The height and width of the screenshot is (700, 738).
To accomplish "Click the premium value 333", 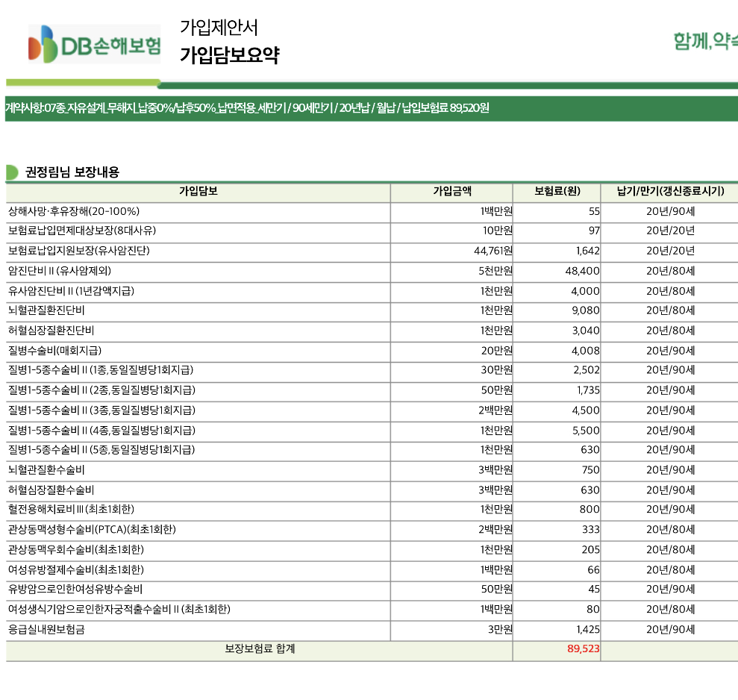I will tap(591, 530).
